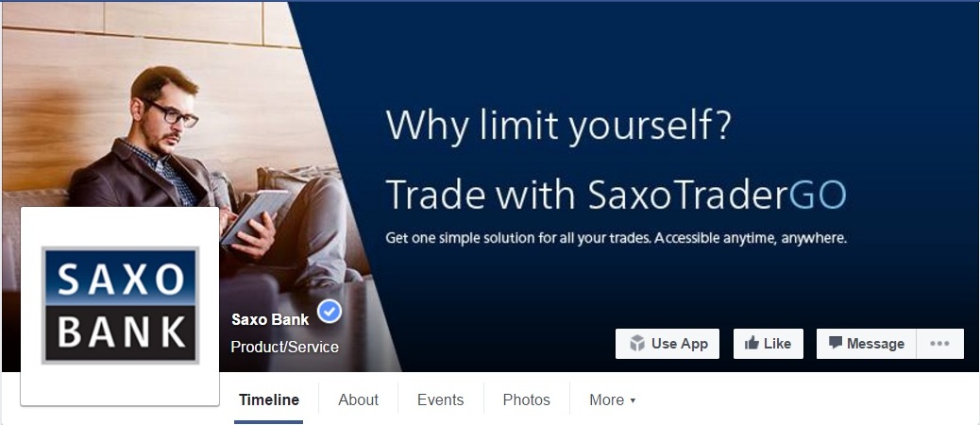
Task: Click the speech bubble Message icon
Action: 835,343
